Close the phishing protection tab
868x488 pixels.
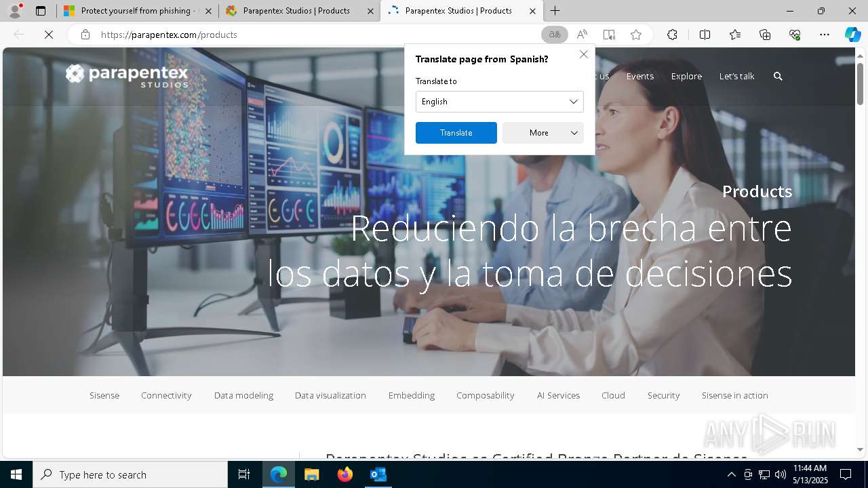coord(208,11)
